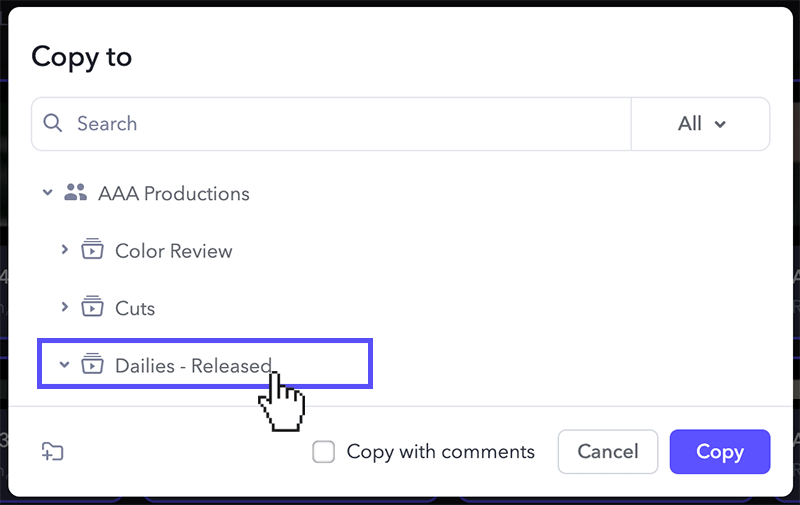This screenshot has height=505, width=800.
Task: Click the Cancel button
Action: click(608, 451)
